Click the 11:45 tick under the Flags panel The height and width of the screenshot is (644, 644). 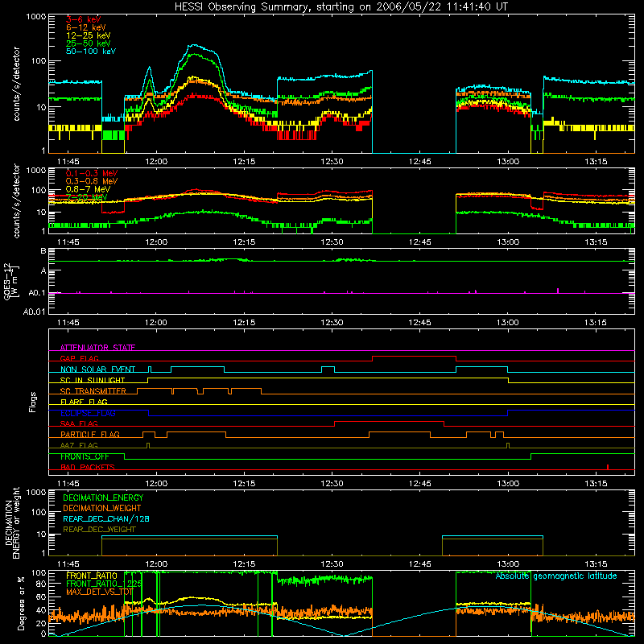tap(68, 484)
